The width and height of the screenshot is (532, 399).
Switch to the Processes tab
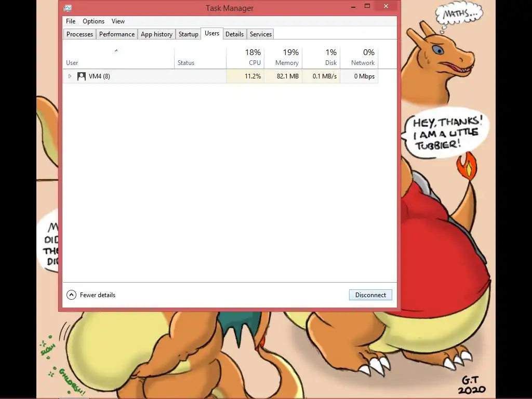click(79, 34)
